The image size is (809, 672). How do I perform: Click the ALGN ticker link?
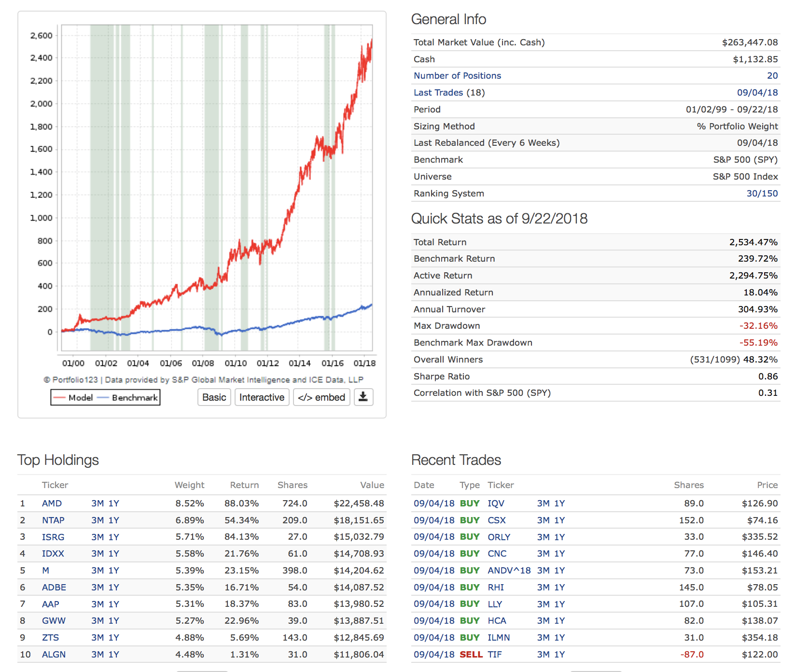tap(54, 655)
